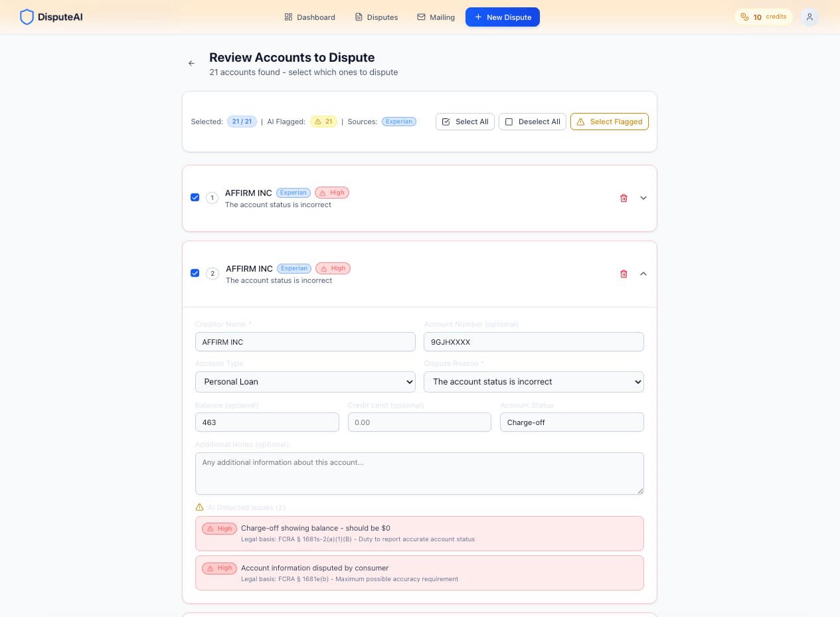
Task: Click the Additional Notes text area
Action: 419,473
